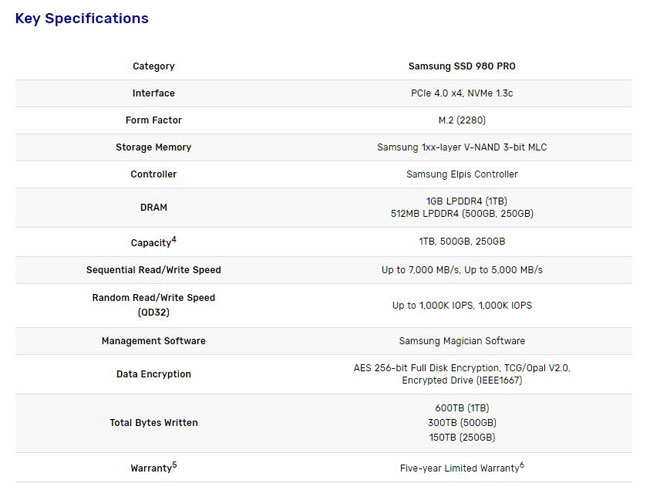Click the 'Samsung Elpis Controller' value
The height and width of the screenshot is (497, 660).
[x=462, y=174]
